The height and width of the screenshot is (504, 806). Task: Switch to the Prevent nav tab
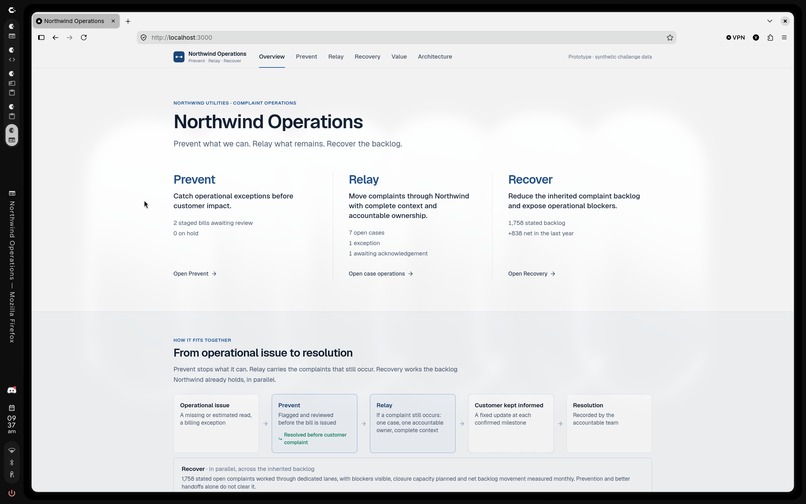pyautogui.click(x=306, y=57)
